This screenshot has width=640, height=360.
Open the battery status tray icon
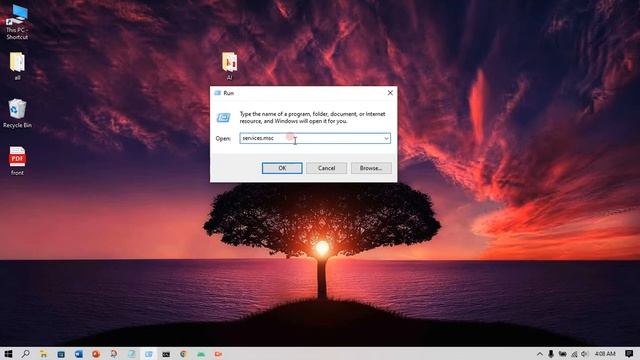coord(562,354)
